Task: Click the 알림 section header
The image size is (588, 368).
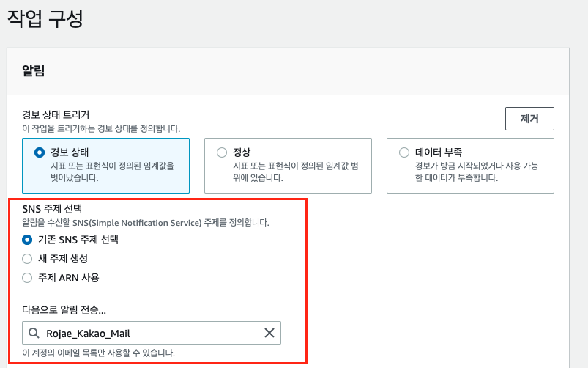Action: pyautogui.click(x=34, y=70)
